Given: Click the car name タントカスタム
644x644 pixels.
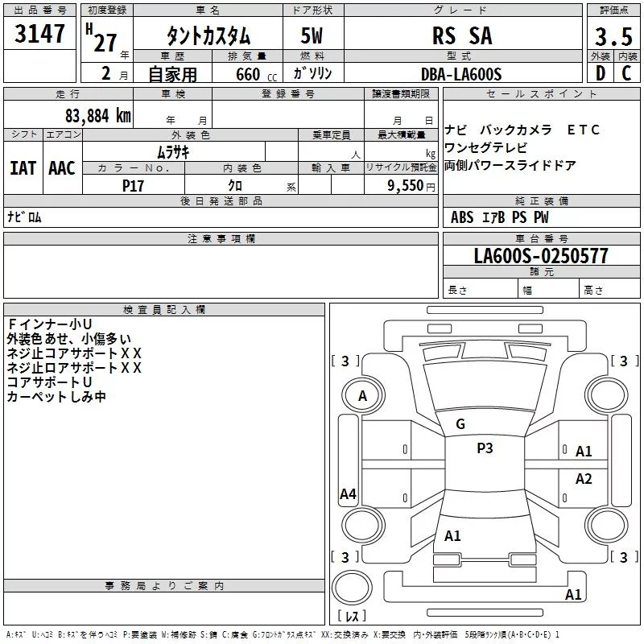Looking at the screenshot, I should (x=208, y=35).
